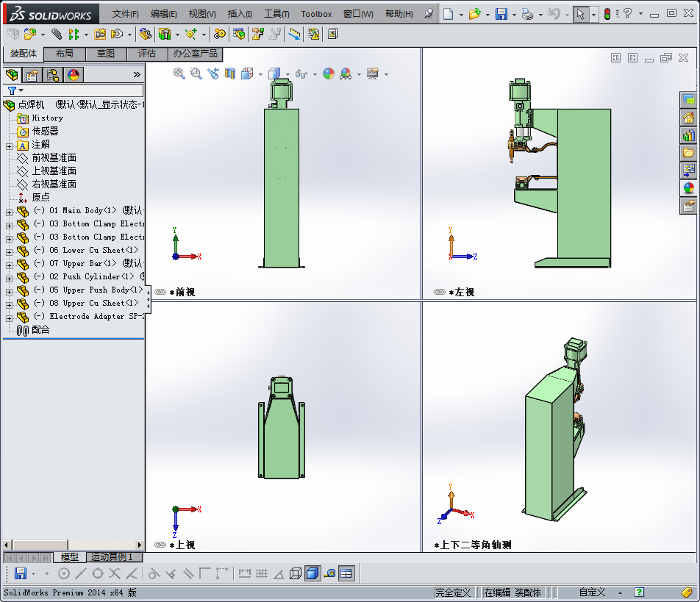
Task: Click the Zoom to Fit magnifier
Action: [x=179, y=74]
